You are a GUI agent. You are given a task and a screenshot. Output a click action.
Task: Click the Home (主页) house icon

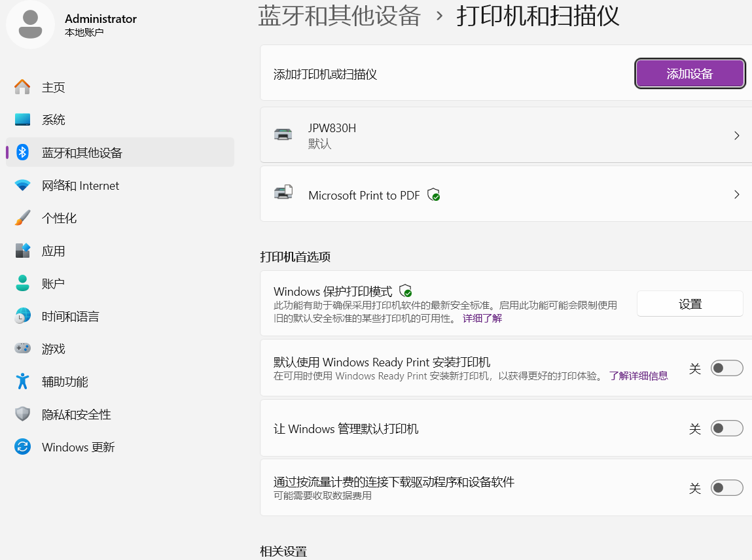click(22, 87)
